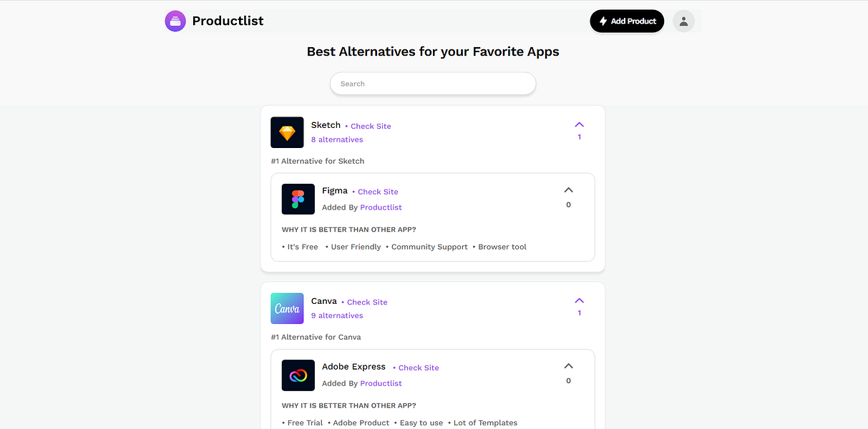The height and width of the screenshot is (429, 868).
Task: View the 8 alternatives for Sketch
Action: coord(337,139)
